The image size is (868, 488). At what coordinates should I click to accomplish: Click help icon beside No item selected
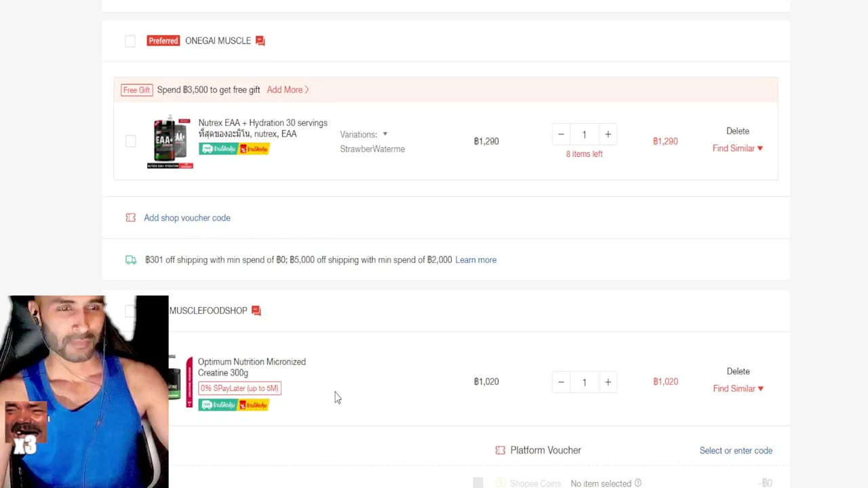(638, 483)
